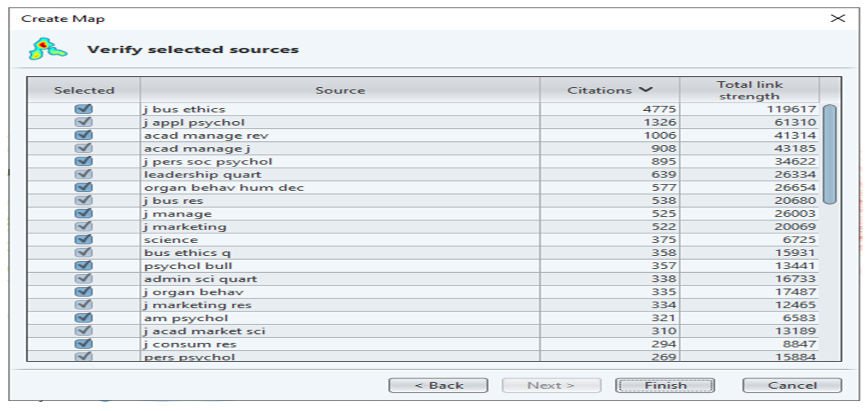Select the j acad market sci row
This screenshot has height=411, width=868.
coord(423,331)
